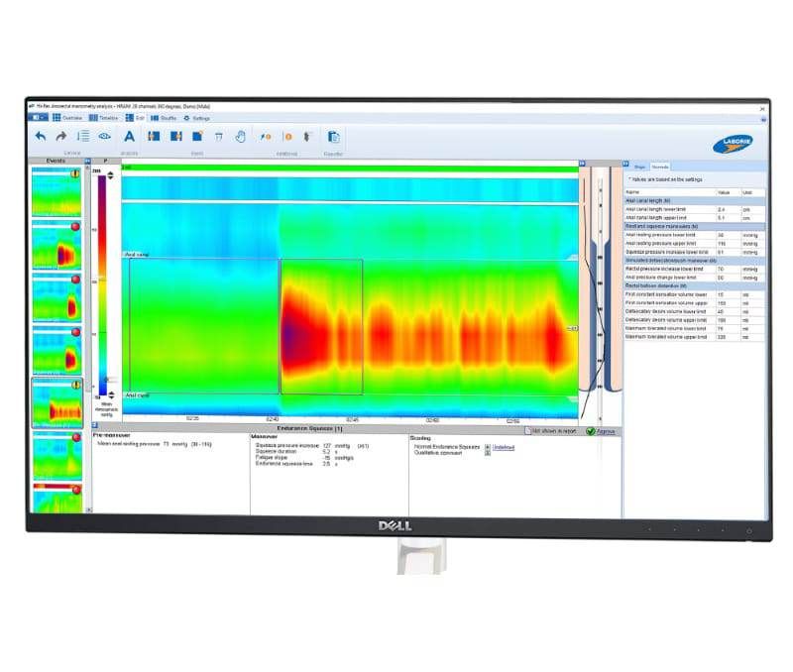Click the pressure color scale gradient bar
Image resolution: width=793 pixels, height=672 pixels.
pos(99,278)
